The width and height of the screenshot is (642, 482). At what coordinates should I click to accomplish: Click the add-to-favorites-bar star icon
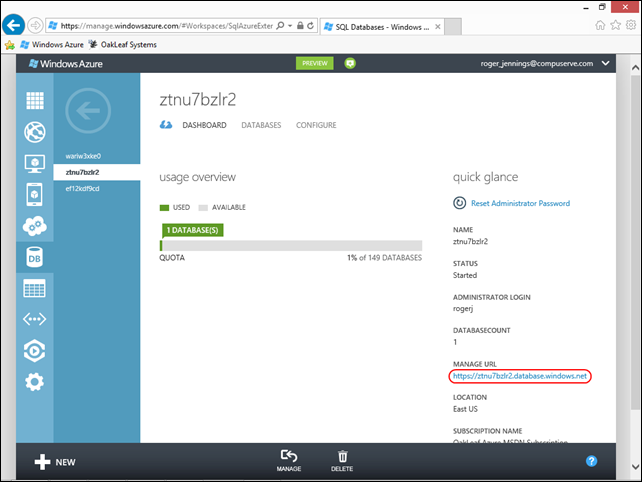pyautogui.click(x=9, y=45)
